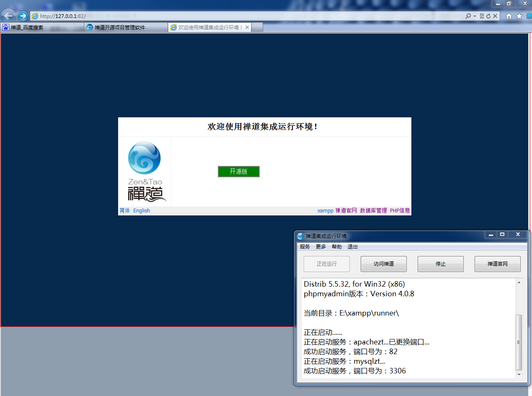Click the log line 正在启动服务：mysqlzt...

pyautogui.click(x=344, y=361)
